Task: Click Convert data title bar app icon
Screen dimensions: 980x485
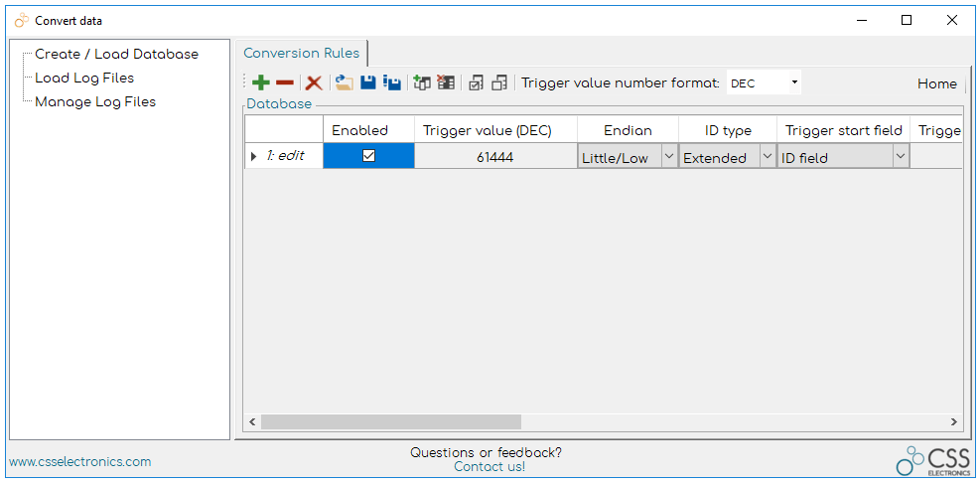Action: 22,20
